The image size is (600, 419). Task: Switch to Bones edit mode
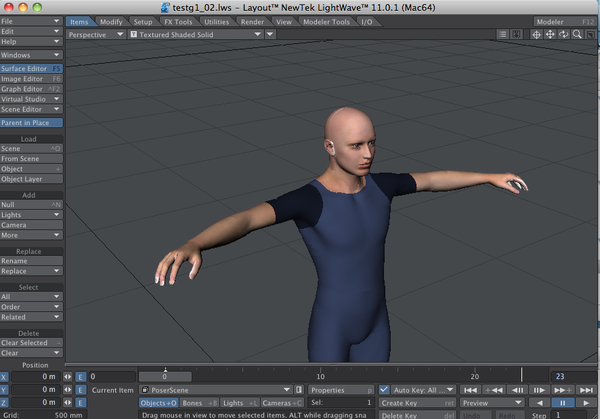click(199, 403)
